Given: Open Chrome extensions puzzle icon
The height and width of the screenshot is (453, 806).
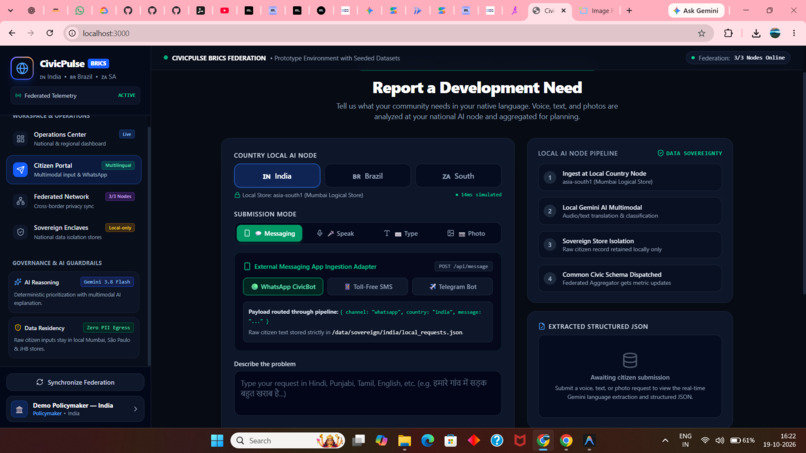Looking at the screenshot, I should (x=728, y=33).
